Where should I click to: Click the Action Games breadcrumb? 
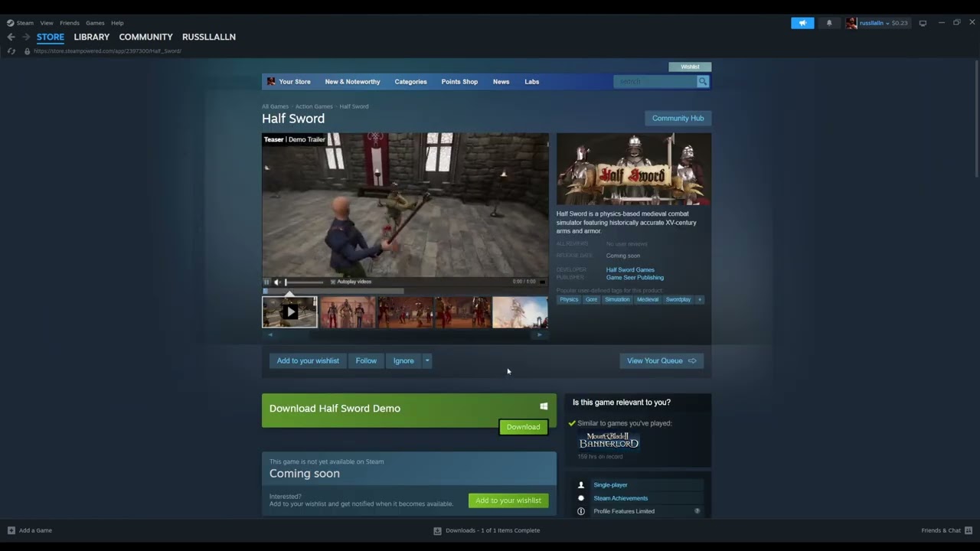314,106
